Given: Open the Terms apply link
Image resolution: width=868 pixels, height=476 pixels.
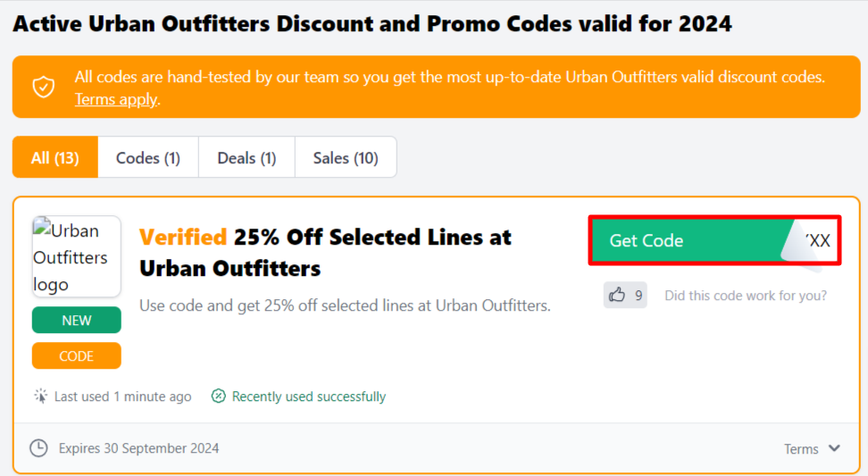Looking at the screenshot, I should (115, 99).
